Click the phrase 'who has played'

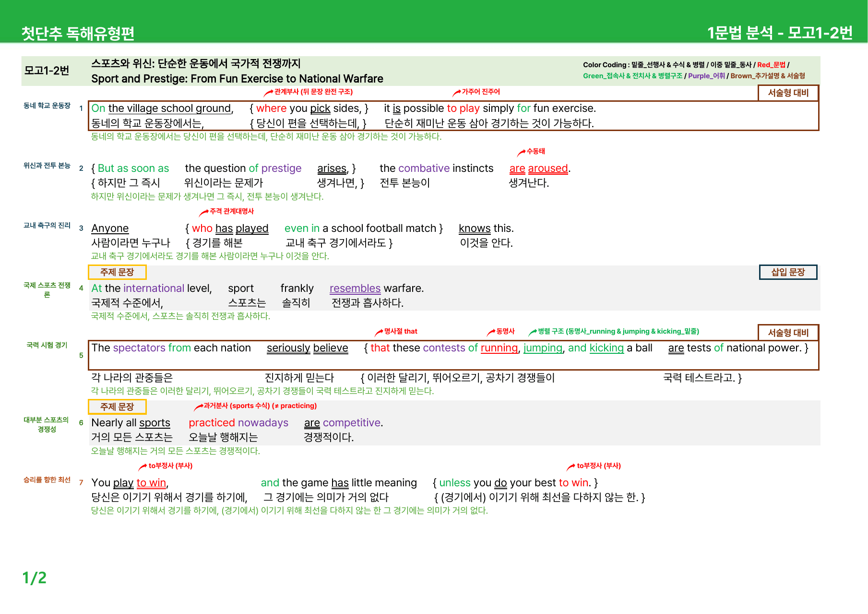point(230,229)
